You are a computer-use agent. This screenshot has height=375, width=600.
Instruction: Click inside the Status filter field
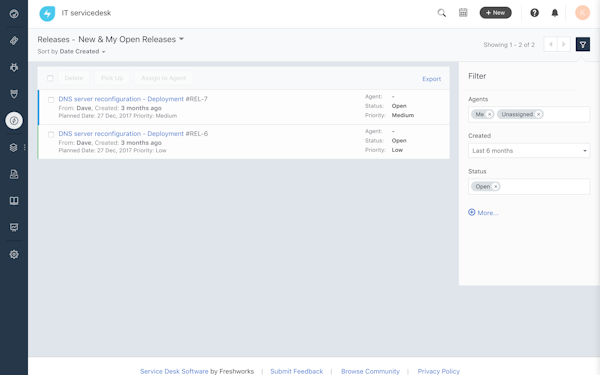click(x=529, y=187)
